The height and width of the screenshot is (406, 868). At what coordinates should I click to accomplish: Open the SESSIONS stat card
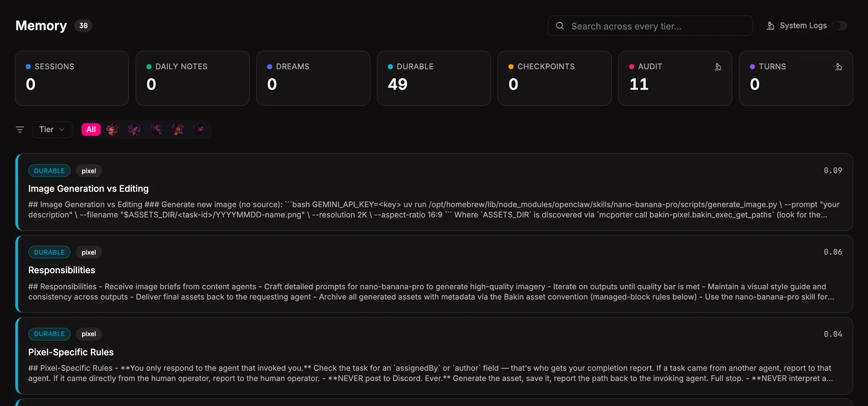pyautogui.click(x=72, y=78)
